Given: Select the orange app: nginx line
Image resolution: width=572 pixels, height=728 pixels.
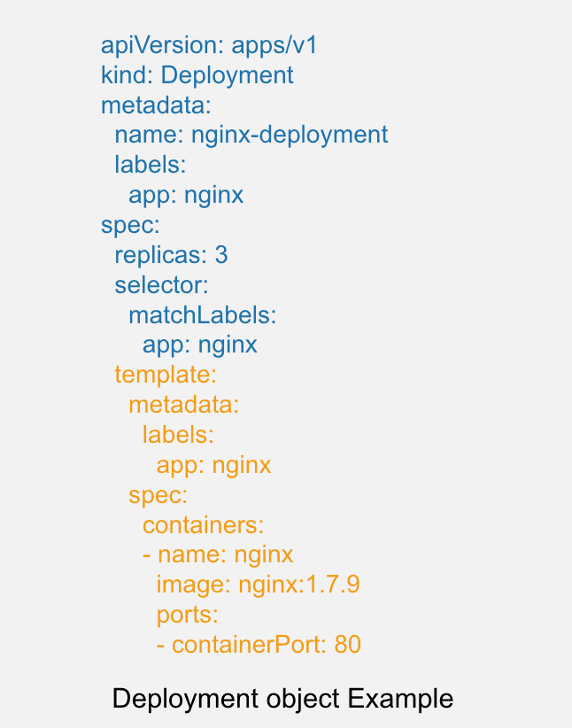Looking at the screenshot, I should coord(213,465).
